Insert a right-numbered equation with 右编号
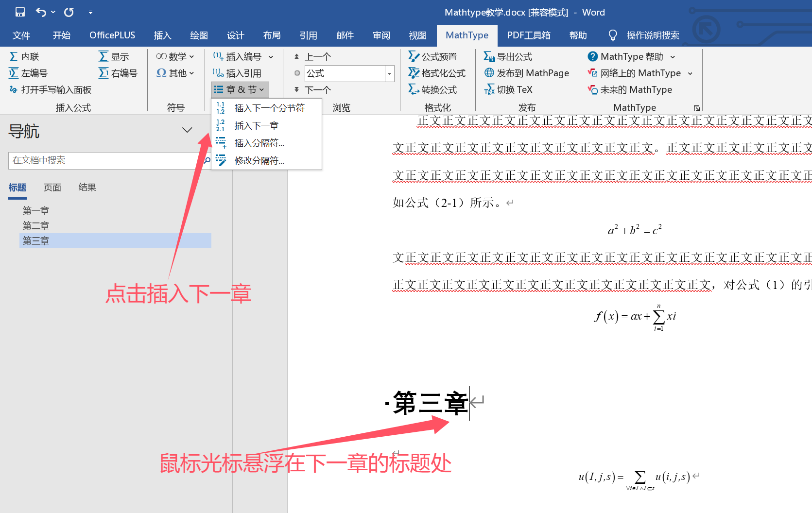 click(x=118, y=73)
